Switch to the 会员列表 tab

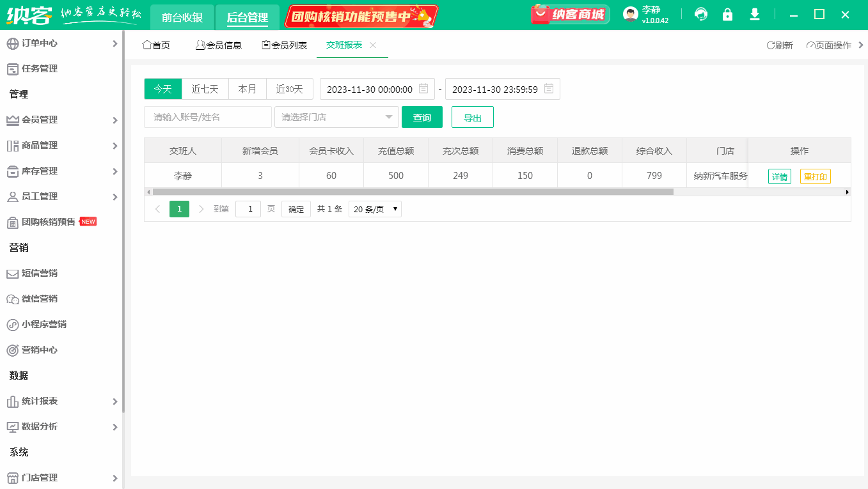click(x=284, y=45)
